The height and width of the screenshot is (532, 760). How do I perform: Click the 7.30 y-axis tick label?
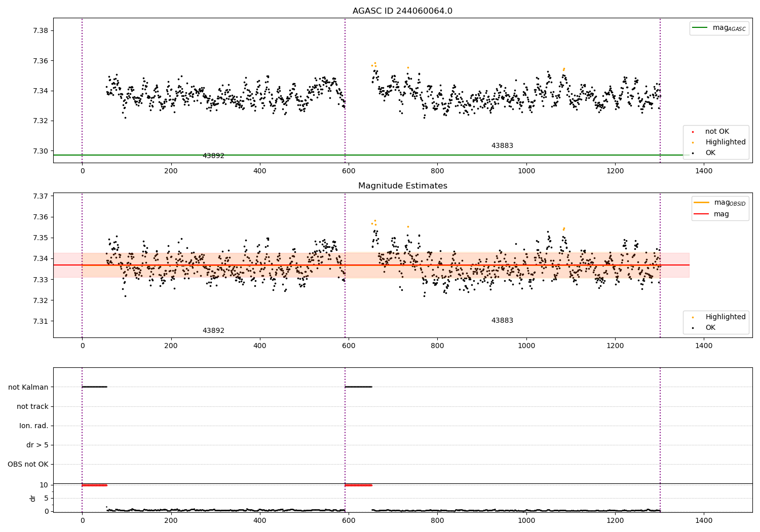[40, 151]
